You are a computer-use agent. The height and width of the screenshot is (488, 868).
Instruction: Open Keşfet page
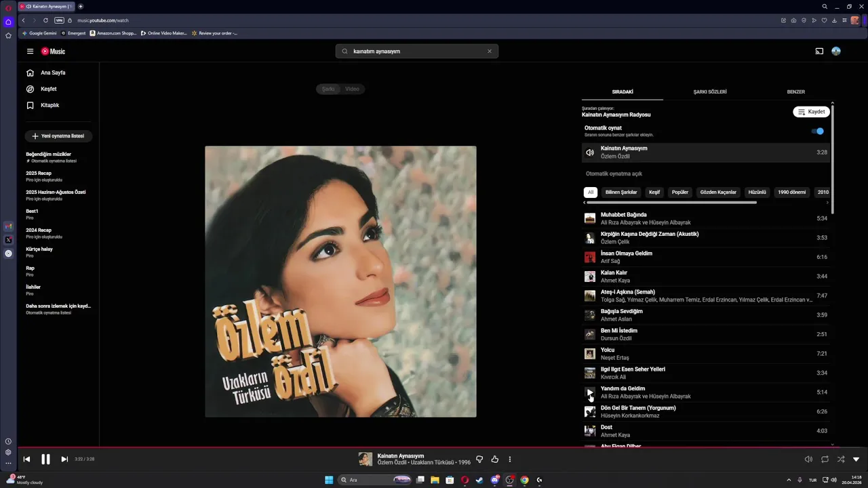click(48, 89)
